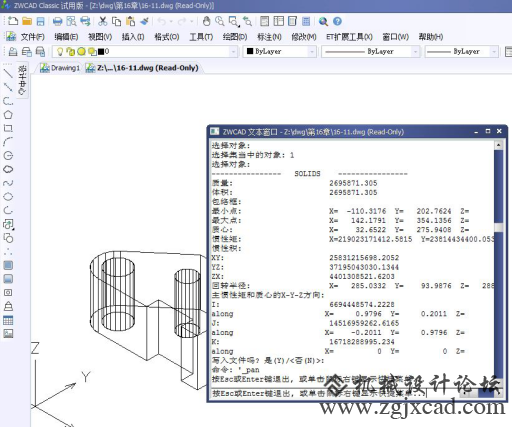Open the Properties palette icon
Viewport: 512px width, 428px height.
click(x=265, y=21)
